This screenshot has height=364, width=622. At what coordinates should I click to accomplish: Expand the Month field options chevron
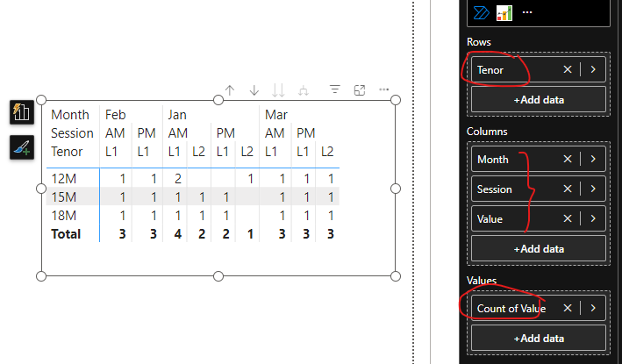click(593, 159)
